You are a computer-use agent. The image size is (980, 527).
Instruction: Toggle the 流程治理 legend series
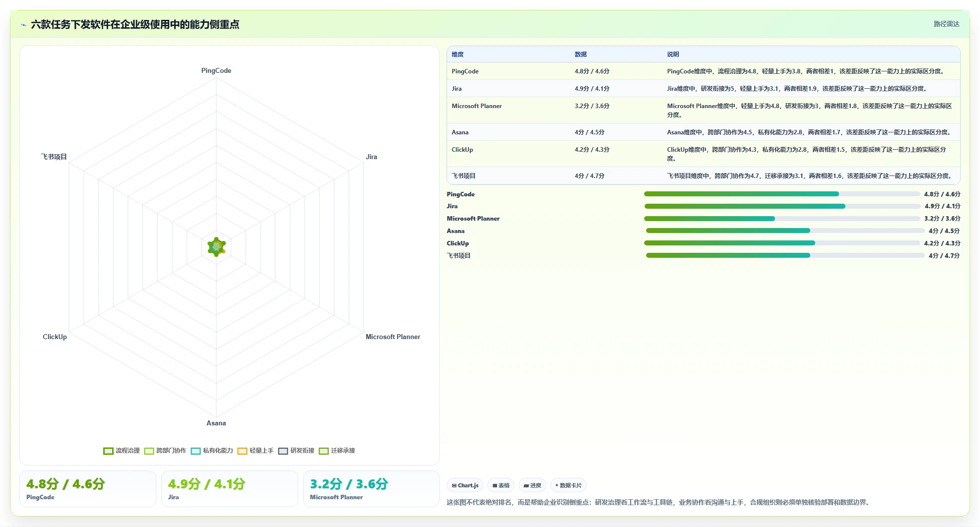click(122, 451)
